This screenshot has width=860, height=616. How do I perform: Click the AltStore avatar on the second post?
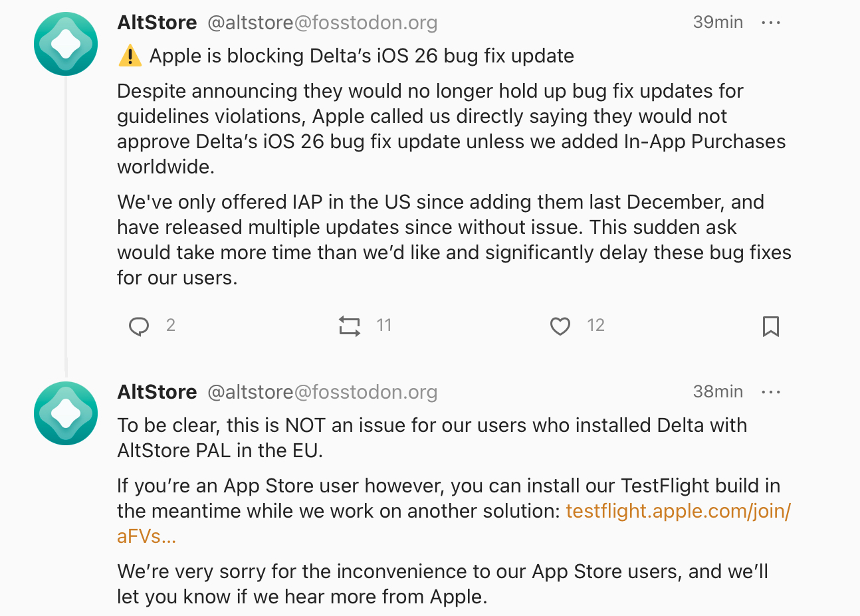point(66,413)
